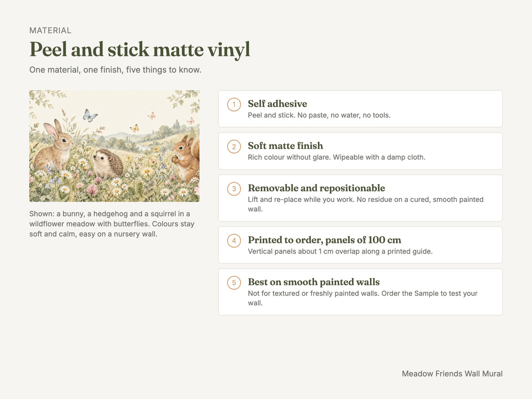Click the hedgehog in the mural image
532x399 pixels.
point(108,163)
